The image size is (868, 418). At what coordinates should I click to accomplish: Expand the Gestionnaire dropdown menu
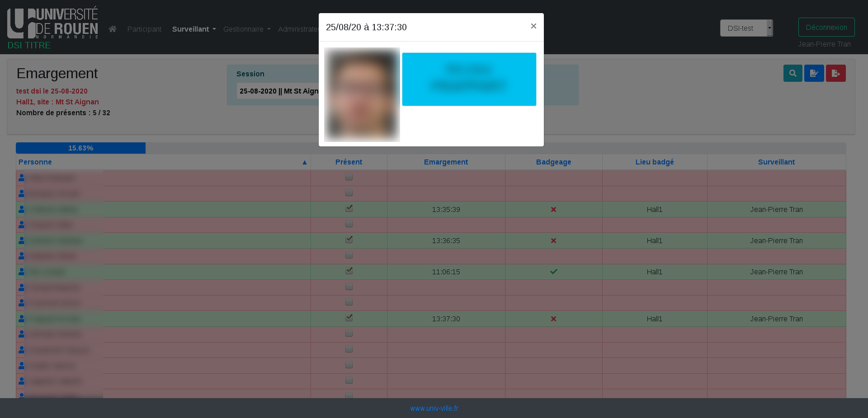pos(246,29)
